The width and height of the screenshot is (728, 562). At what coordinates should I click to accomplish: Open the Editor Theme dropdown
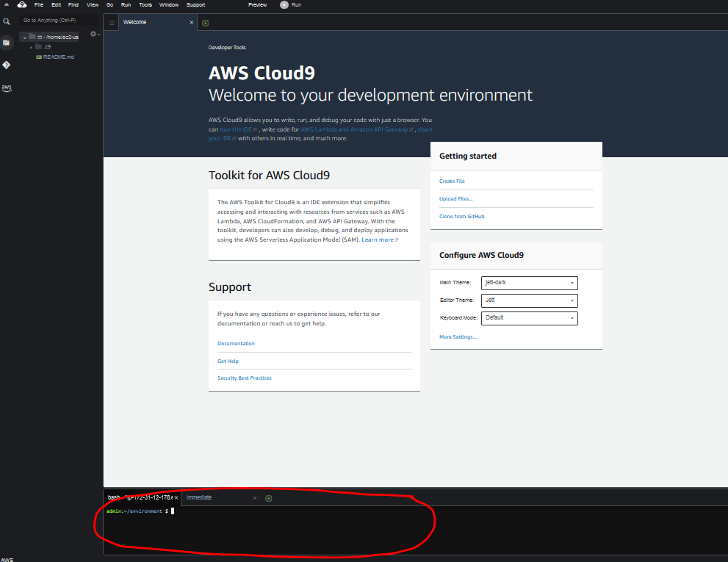529,300
